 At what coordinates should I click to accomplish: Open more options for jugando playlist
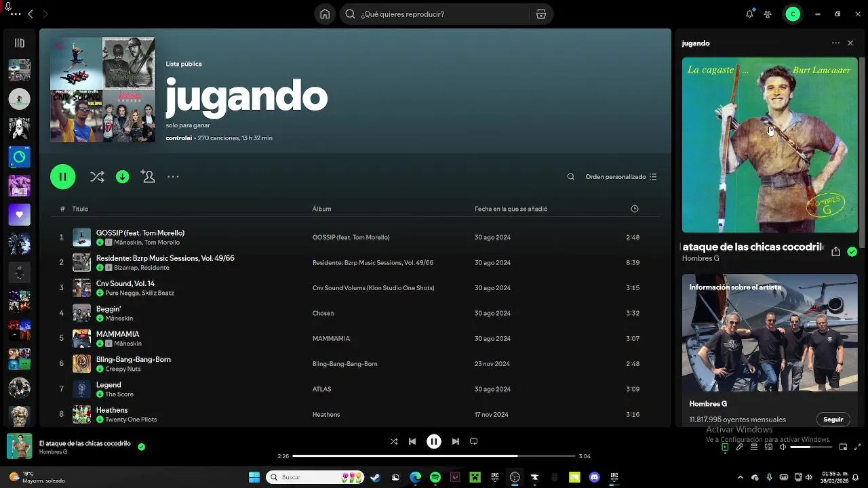click(x=173, y=177)
